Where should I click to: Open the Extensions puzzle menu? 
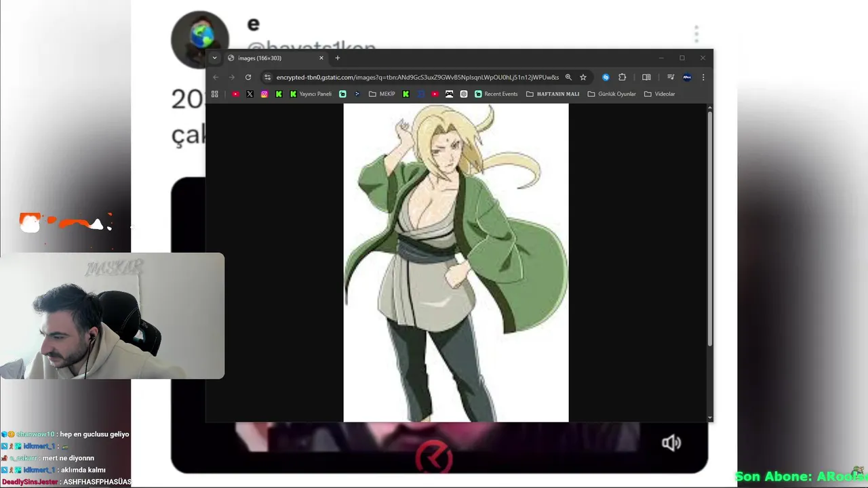tap(623, 77)
